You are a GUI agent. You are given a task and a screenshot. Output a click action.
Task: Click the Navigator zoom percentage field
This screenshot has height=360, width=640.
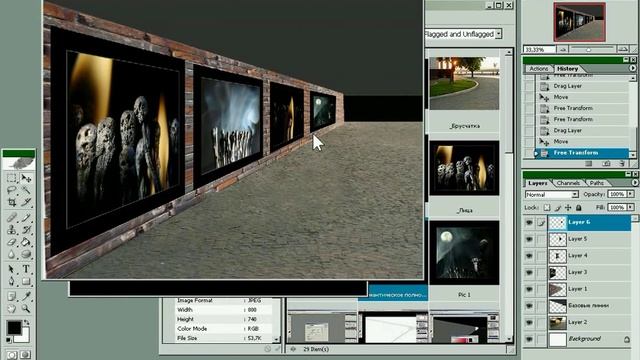(539, 49)
